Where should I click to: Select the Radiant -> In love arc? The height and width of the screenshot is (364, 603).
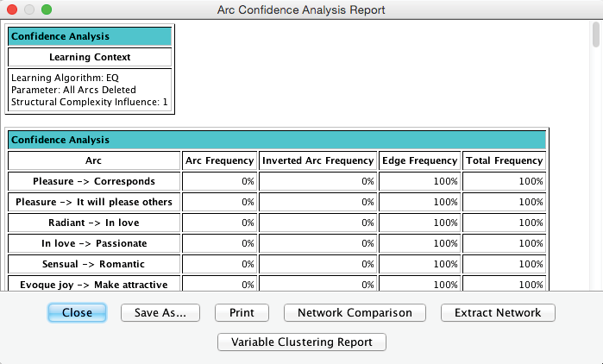pyautogui.click(x=94, y=223)
